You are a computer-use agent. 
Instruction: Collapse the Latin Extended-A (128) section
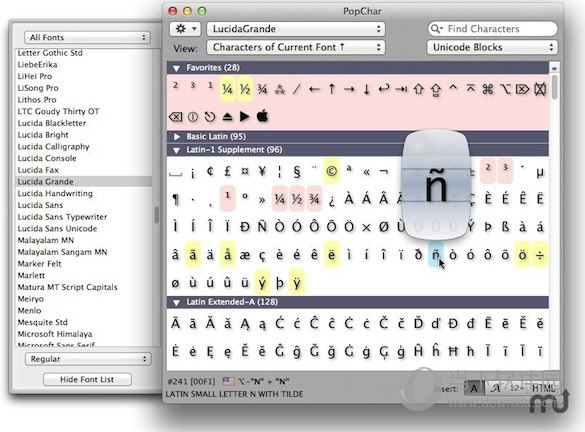(x=176, y=302)
